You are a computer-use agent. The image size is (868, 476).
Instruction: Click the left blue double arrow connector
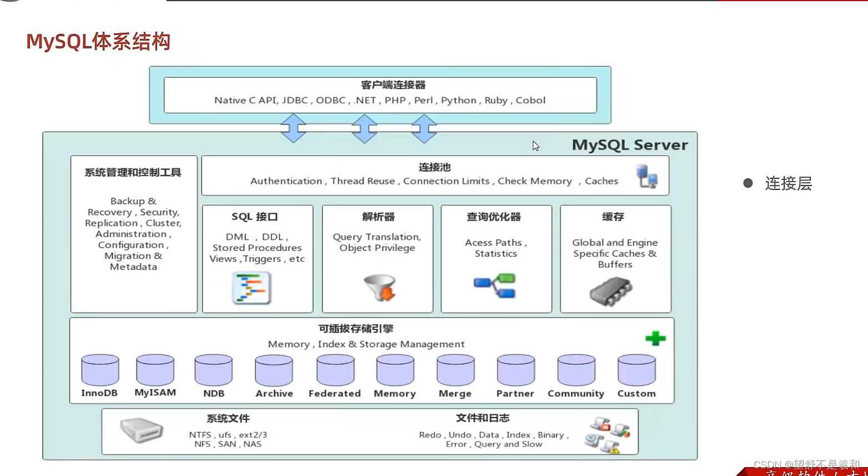point(294,128)
